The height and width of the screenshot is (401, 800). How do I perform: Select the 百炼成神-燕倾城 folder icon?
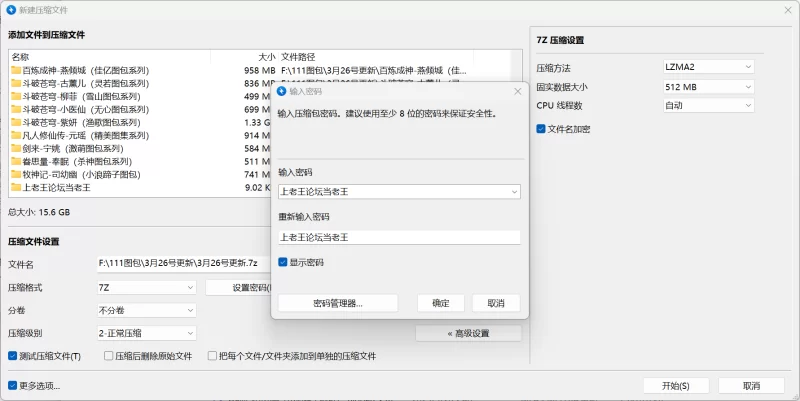click(16, 71)
